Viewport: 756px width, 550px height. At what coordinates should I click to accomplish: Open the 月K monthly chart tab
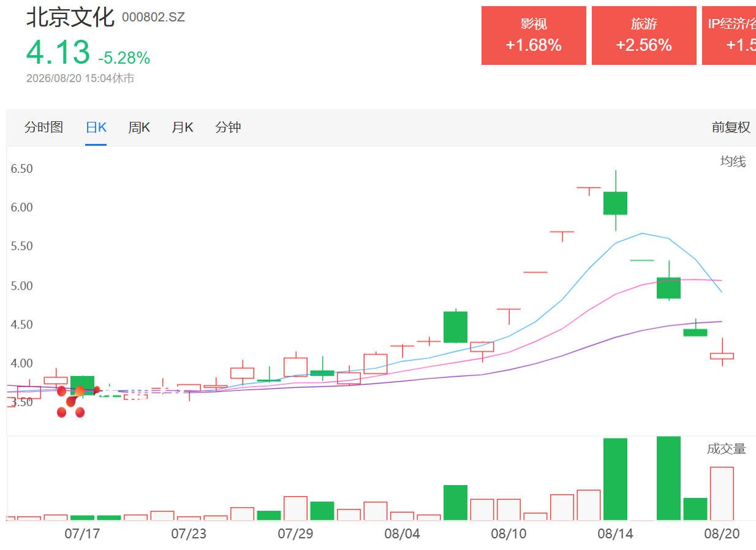pos(183,127)
